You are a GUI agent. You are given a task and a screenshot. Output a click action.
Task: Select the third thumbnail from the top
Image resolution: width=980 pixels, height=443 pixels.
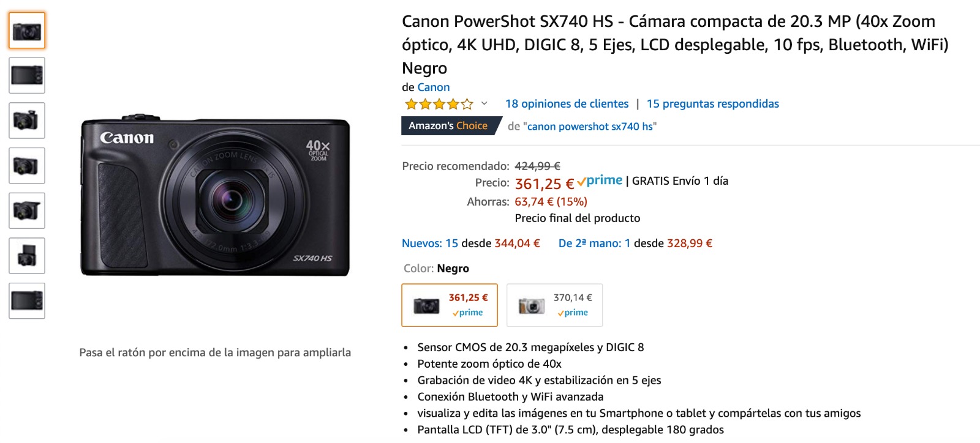click(x=27, y=121)
